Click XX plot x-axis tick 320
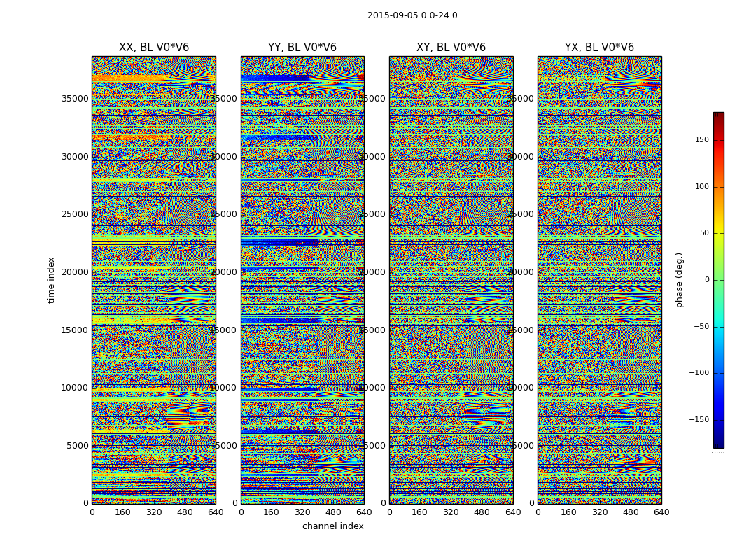The width and height of the screenshot is (735, 560). click(154, 512)
